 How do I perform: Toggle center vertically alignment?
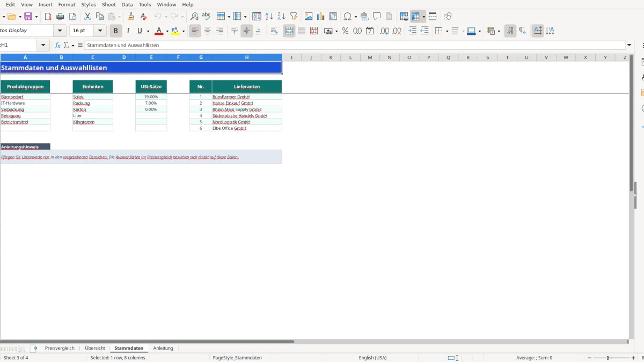coord(247,31)
